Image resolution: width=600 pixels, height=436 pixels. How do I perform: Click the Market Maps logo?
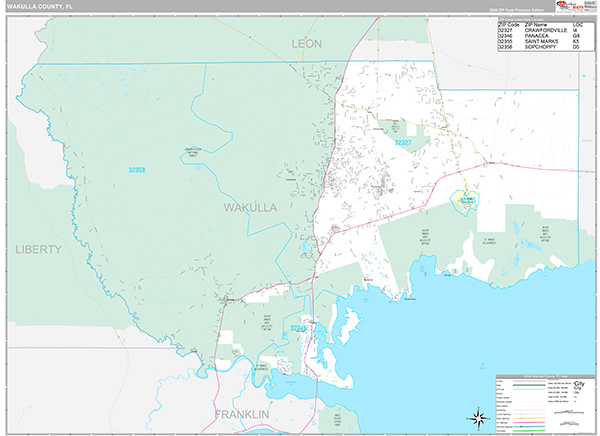(x=571, y=7)
